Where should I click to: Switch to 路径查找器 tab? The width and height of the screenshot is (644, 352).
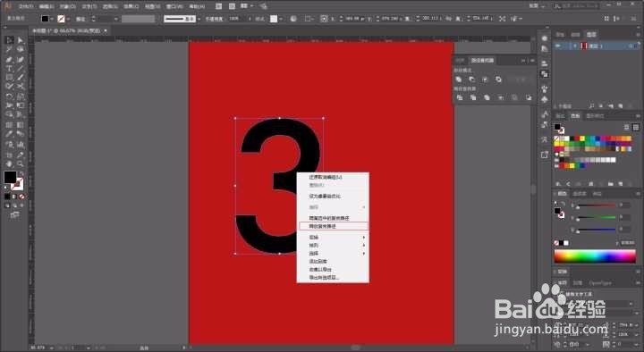click(x=482, y=61)
